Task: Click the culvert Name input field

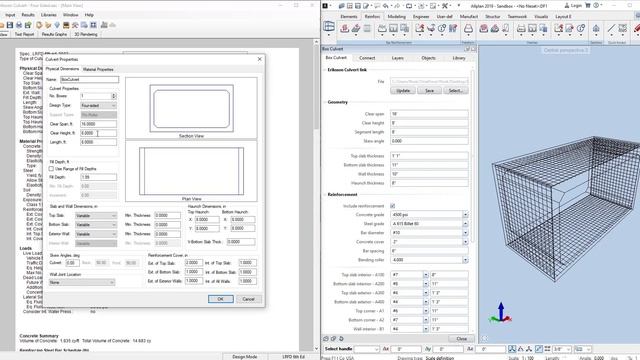Action: tap(89, 80)
